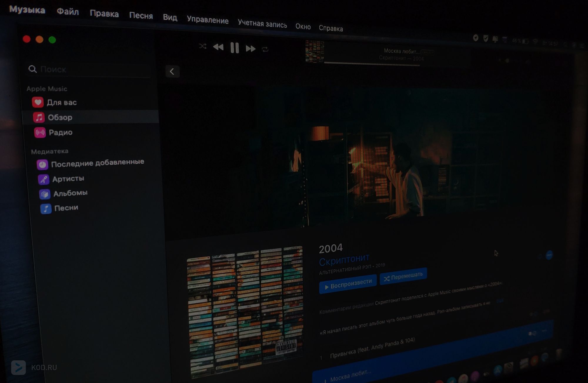Screen dimensions: 588x383
Task: Open the Учетная запись menu
Action: 262,24
